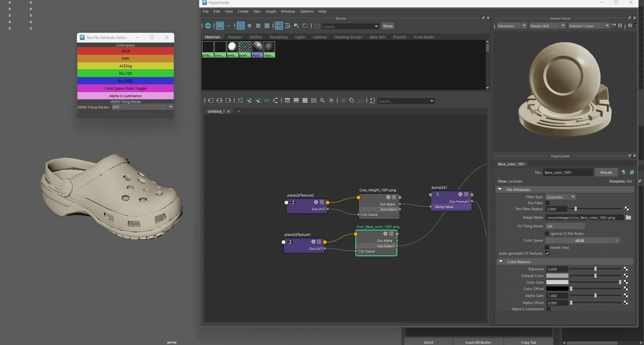This screenshot has height=345, width=644.
Task: Select extra large swatch size icon
Action: point(267,26)
